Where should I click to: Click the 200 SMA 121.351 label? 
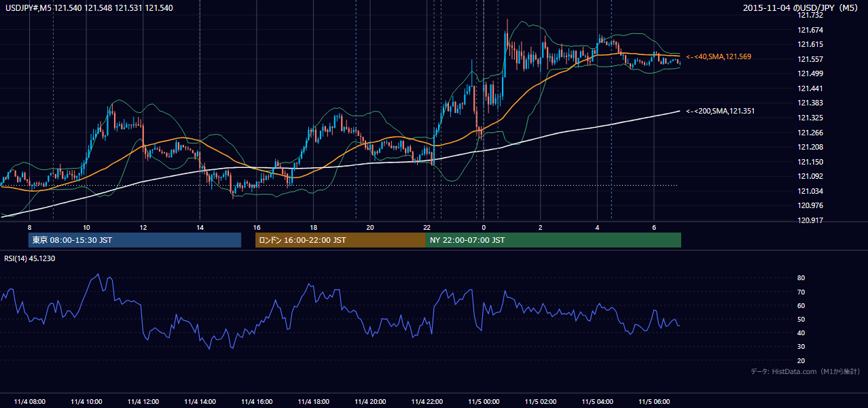tap(719, 111)
